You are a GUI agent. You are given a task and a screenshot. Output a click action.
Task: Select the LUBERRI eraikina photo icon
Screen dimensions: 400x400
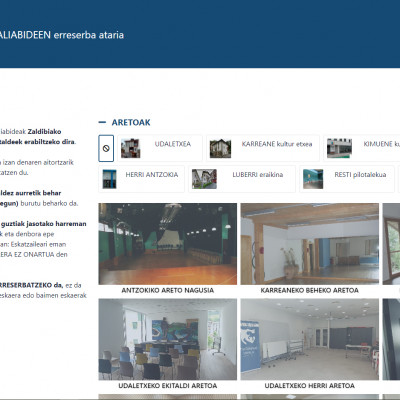[204, 179]
